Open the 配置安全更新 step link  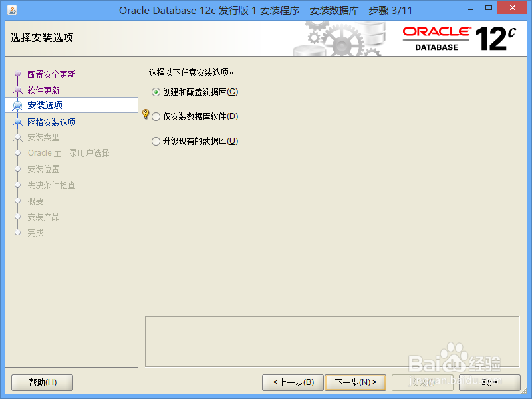pyautogui.click(x=52, y=74)
